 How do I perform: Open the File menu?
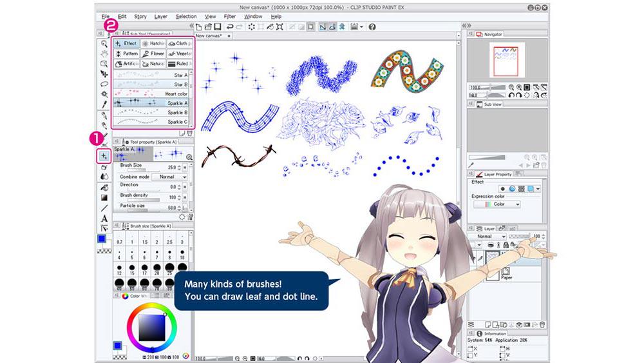coord(106,17)
